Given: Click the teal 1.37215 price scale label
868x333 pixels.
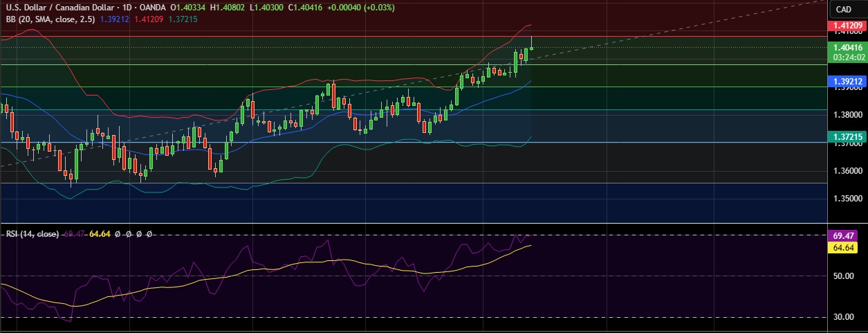Looking at the screenshot, I should point(847,137).
